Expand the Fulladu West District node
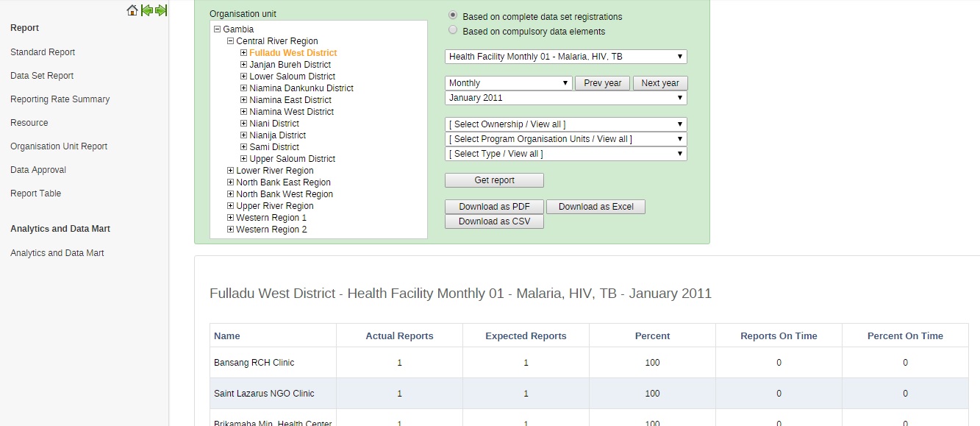The width and height of the screenshot is (980, 426). (x=243, y=53)
